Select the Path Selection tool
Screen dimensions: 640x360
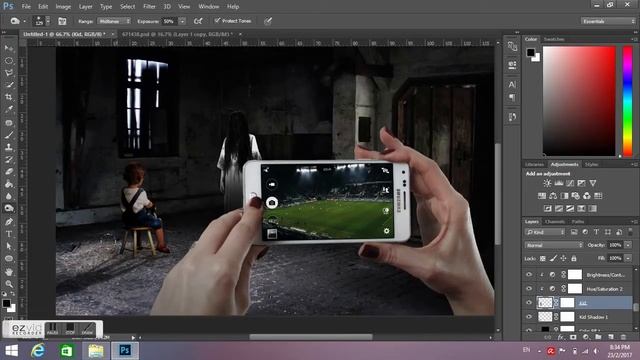pos(9,246)
